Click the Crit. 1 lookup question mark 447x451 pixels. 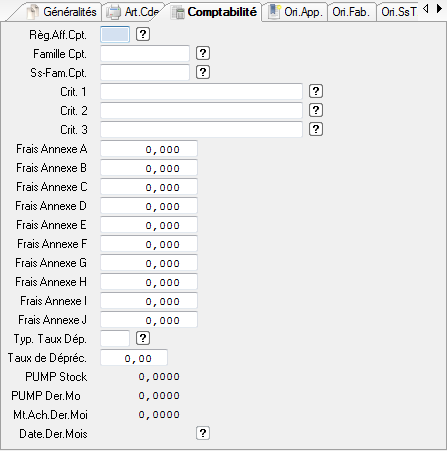pos(316,91)
